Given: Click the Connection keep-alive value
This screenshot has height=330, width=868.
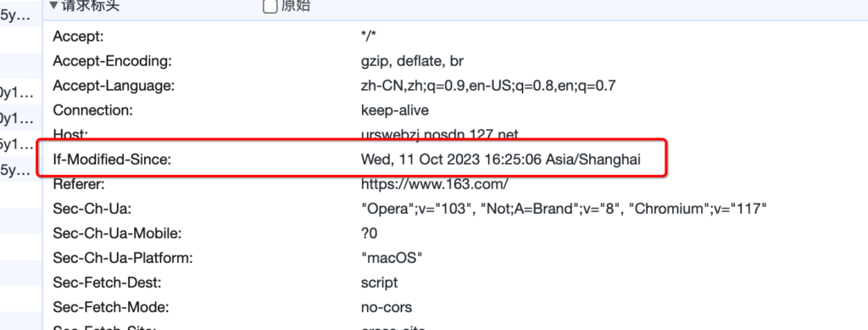Looking at the screenshot, I should [395, 110].
